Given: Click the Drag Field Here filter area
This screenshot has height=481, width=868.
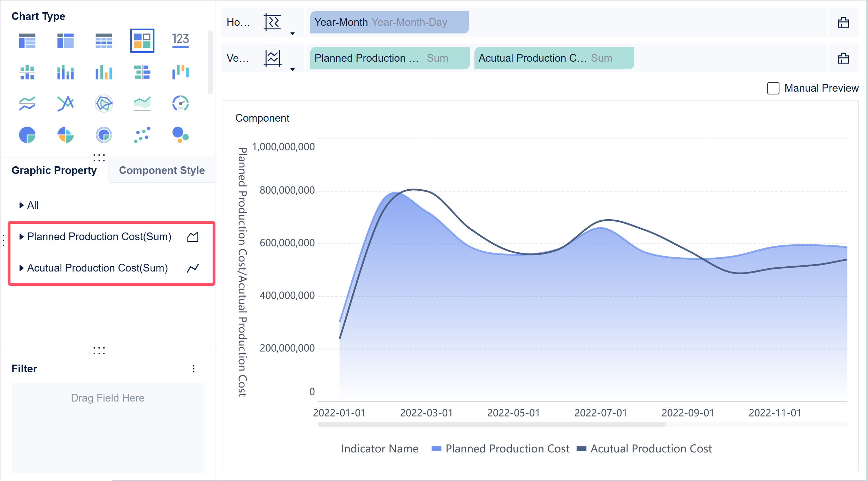Looking at the screenshot, I should point(108,428).
